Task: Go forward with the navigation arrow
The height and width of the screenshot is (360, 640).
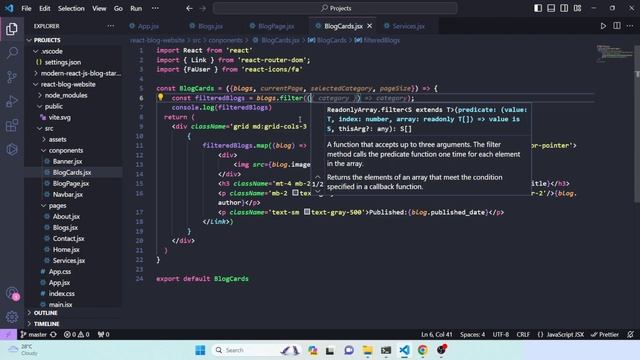Action: 203,8
